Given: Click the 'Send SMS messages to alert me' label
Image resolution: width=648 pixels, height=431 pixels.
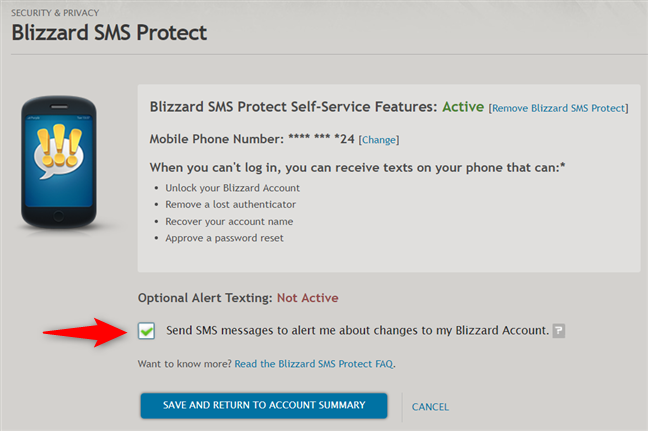Looking at the screenshot, I should point(357,330).
